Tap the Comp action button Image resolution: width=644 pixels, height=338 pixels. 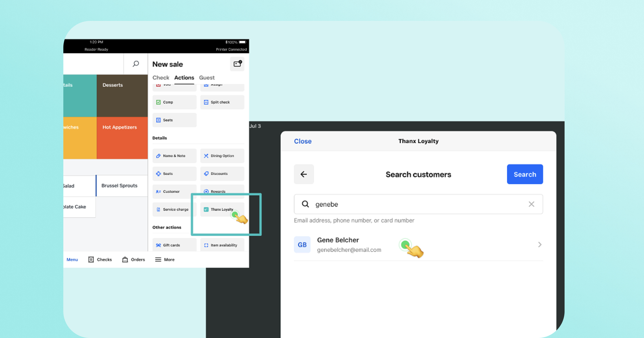(x=174, y=102)
